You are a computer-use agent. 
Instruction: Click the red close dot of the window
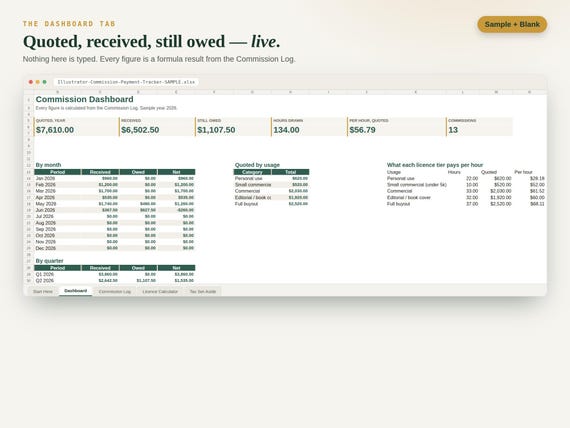(31, 82)
